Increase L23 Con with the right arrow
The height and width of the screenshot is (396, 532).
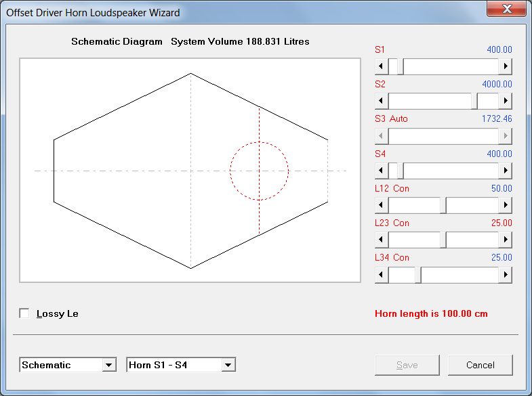(505, 240)
